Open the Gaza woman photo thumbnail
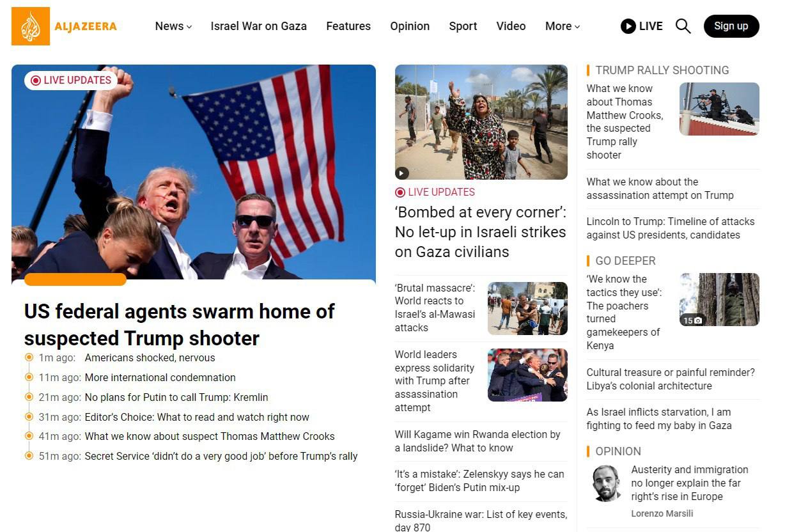This screenshot has width=792, height=532. pyautogui.click(x=481, y=122)
